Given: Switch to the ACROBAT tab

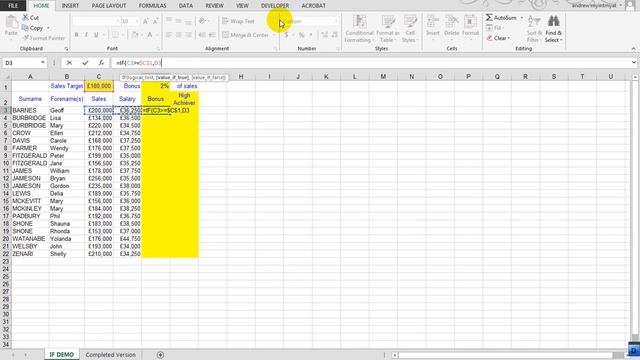Looking at the screenshot, I should pyautogui.click(x=313, y=6).
